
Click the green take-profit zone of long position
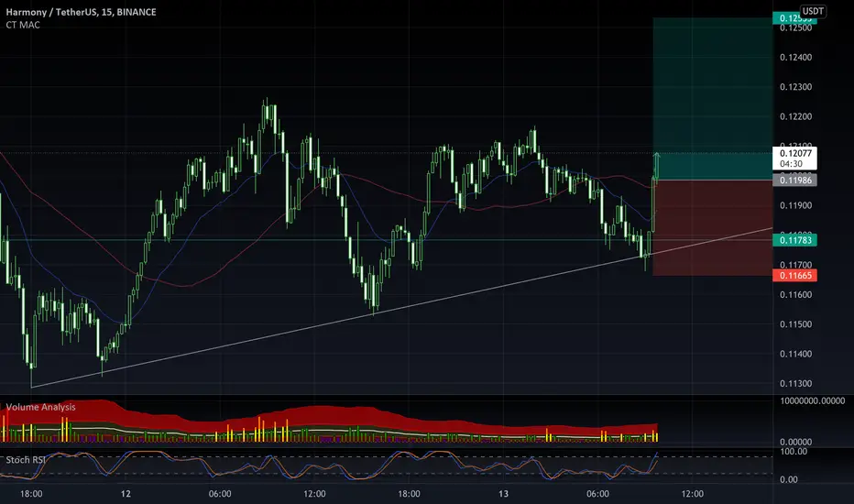pos(712,98)
